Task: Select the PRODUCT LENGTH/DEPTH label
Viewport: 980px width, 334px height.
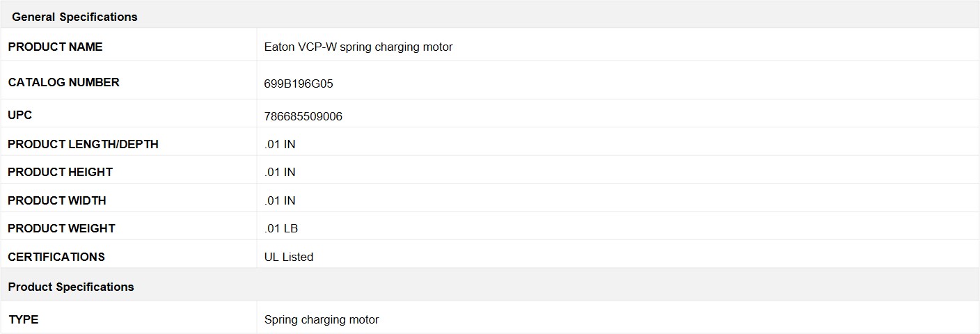Action: (x=83, y=144)
